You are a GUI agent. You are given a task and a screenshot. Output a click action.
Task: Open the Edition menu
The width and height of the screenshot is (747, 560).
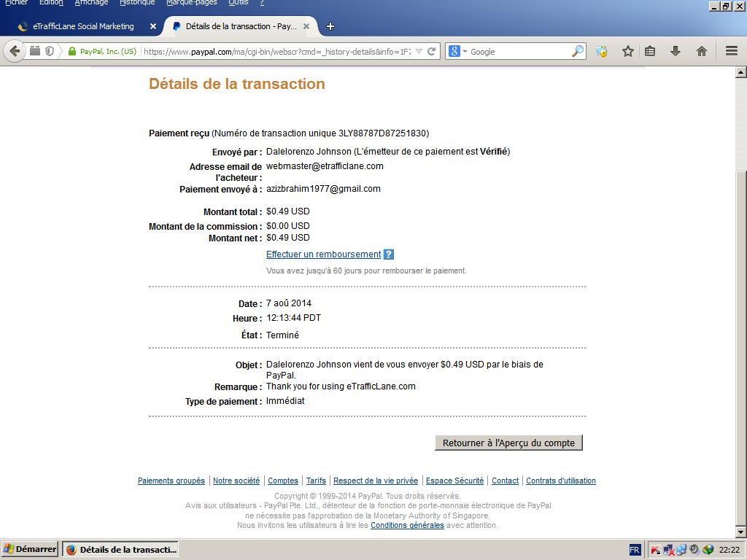click(51, 2)
